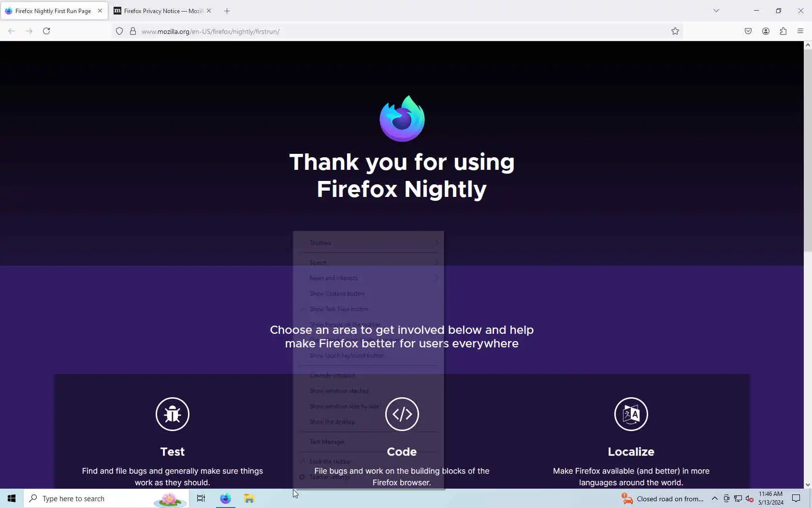This screenshot has width=812, height=508.
Task: Open the Firefox account icon
Action: click(766, 31)
